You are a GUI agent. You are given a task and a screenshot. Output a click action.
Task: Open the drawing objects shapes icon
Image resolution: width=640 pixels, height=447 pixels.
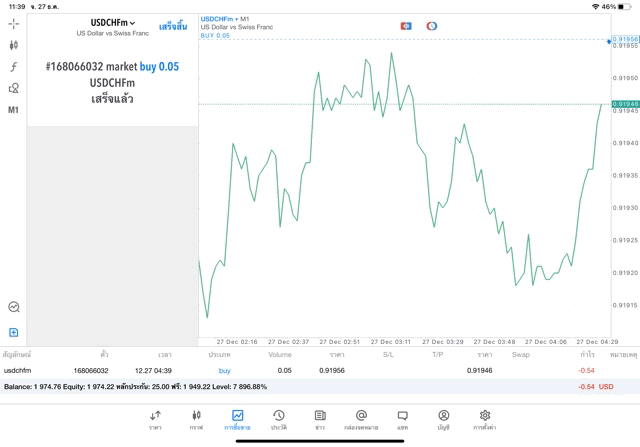coord(14,88)
